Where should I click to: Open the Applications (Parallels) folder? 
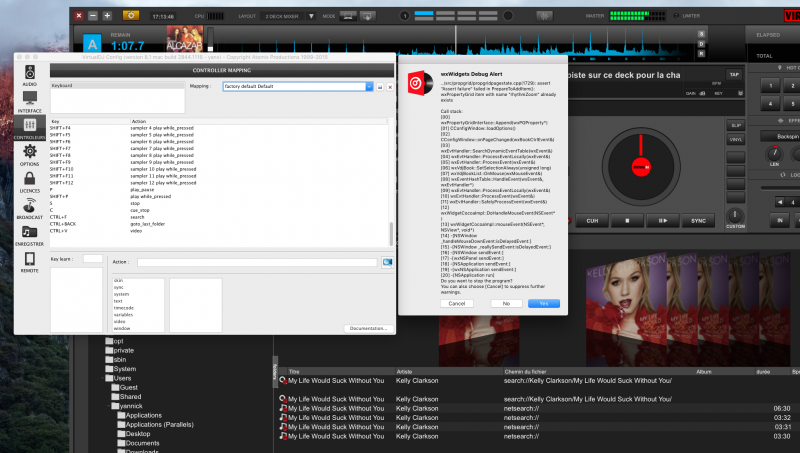point(155,424)
